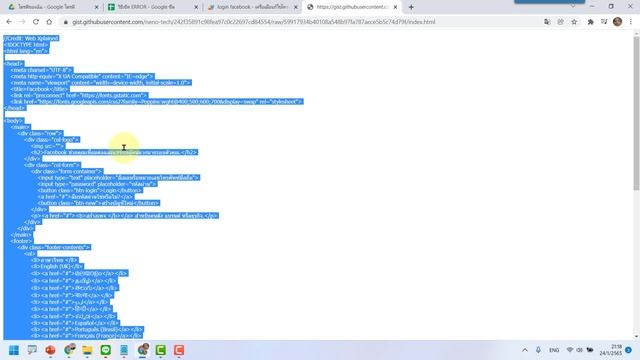This screenshot has width=640, height=360.
Task: Open the red Camtasia recorder taskbar icon
Action: (179, 350)
